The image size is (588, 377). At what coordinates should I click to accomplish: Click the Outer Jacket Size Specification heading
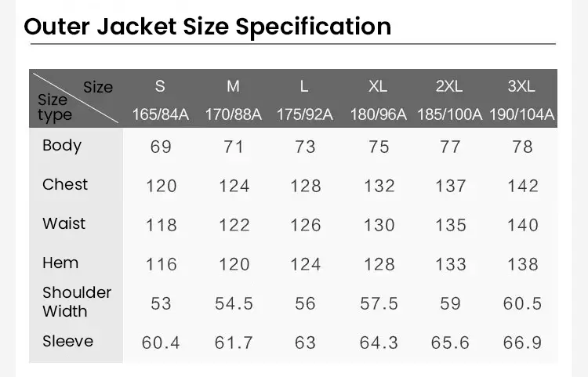(x=208, y=27)
